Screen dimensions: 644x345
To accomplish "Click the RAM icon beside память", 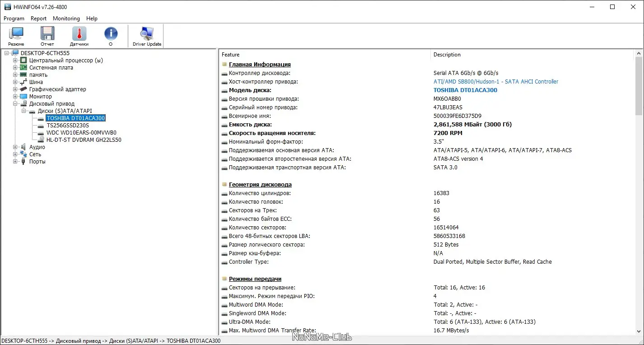I will [x=23, y=75].
